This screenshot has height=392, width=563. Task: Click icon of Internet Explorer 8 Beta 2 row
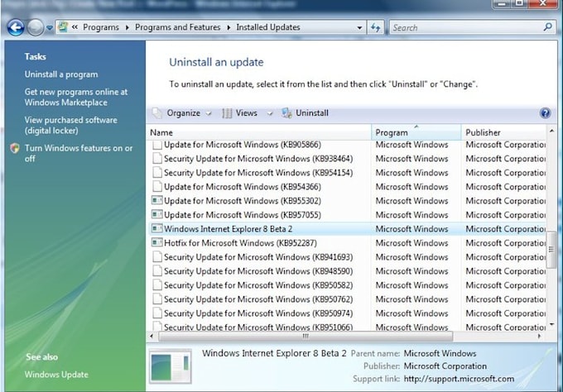pos(157,228)
